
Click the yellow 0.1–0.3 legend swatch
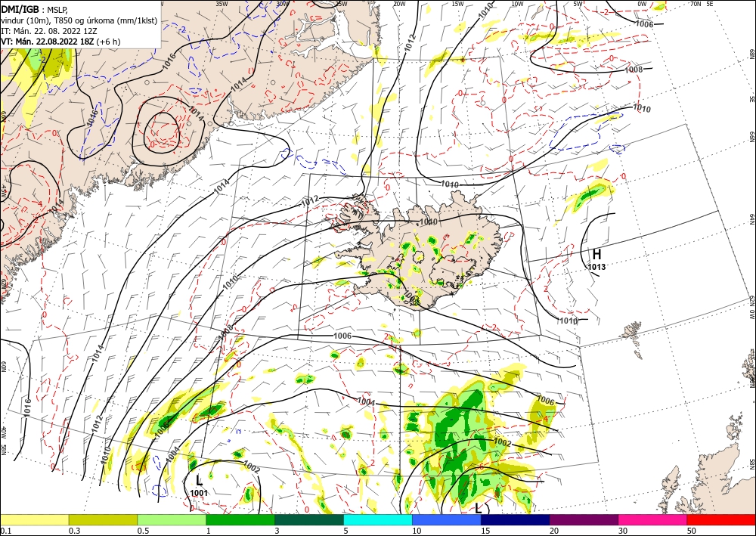34,519
